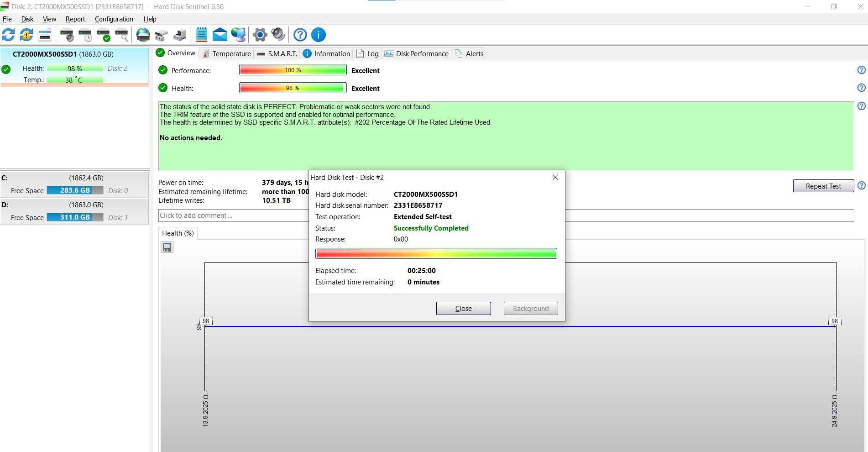Click the serial number 2331E8658717 in dialog
The height and width of the screenshot is (452, 868).
pos(418,205)
